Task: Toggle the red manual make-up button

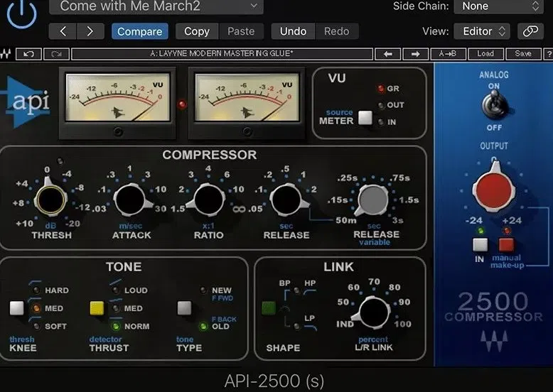Action: pos(506,245)
